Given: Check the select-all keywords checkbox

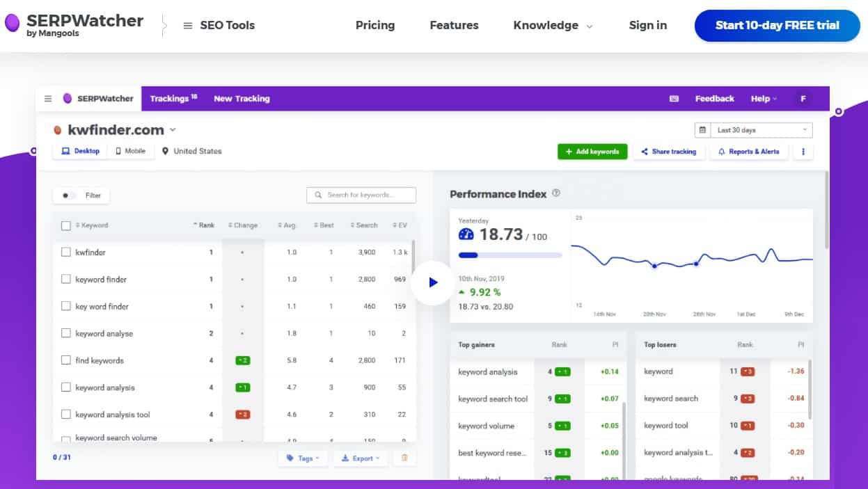Looking at the screenshot, I should [x=65, y=225].
